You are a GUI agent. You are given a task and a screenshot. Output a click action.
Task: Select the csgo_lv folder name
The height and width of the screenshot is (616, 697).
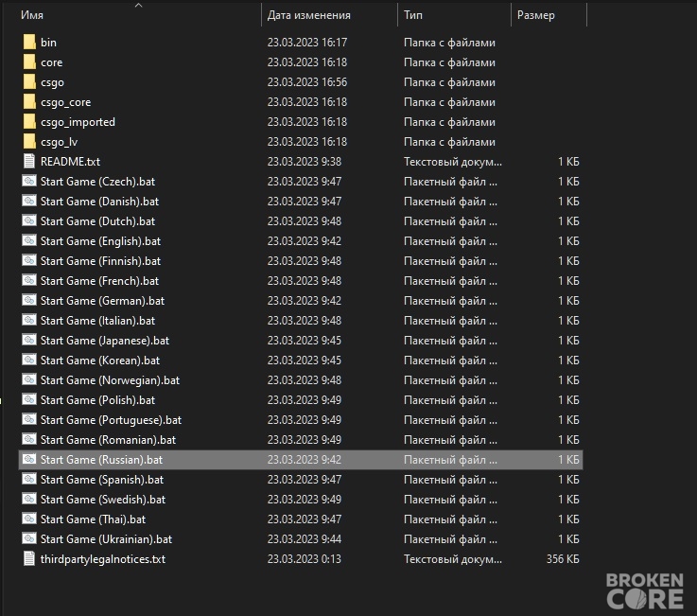tap(60, 142)
